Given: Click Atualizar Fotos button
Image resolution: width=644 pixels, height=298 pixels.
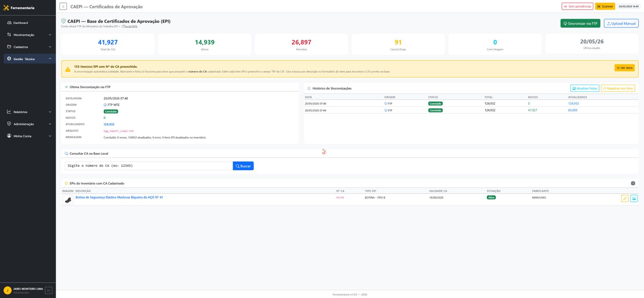Looking at the screenshot, I should click(x=584, y=88).
